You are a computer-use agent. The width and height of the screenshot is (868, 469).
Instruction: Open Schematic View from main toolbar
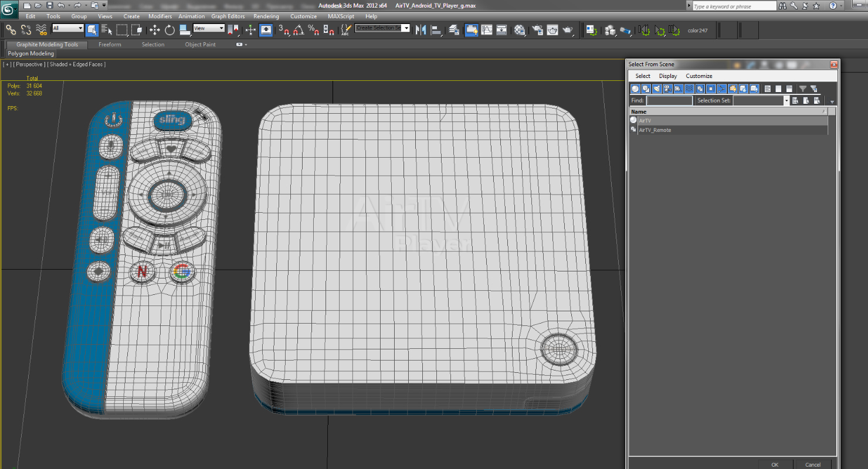point(501,30)
